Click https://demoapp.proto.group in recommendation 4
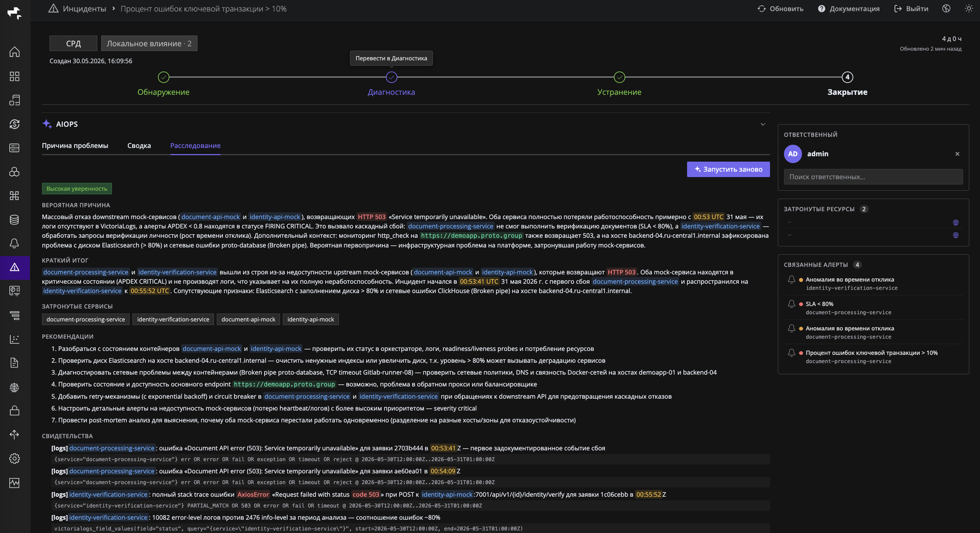This screenshot has height=533, width=980. 284,384
